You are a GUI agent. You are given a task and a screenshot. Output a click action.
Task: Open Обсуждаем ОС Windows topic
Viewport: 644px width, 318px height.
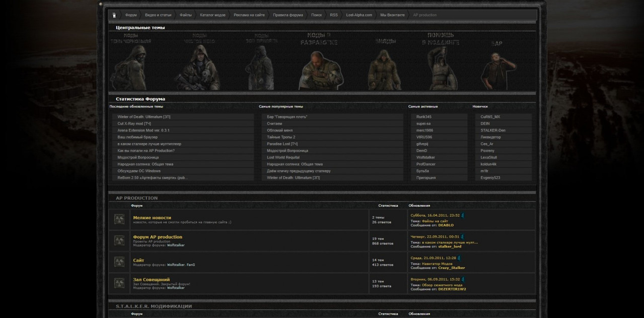pyautogui.click(x=139, y=171)
